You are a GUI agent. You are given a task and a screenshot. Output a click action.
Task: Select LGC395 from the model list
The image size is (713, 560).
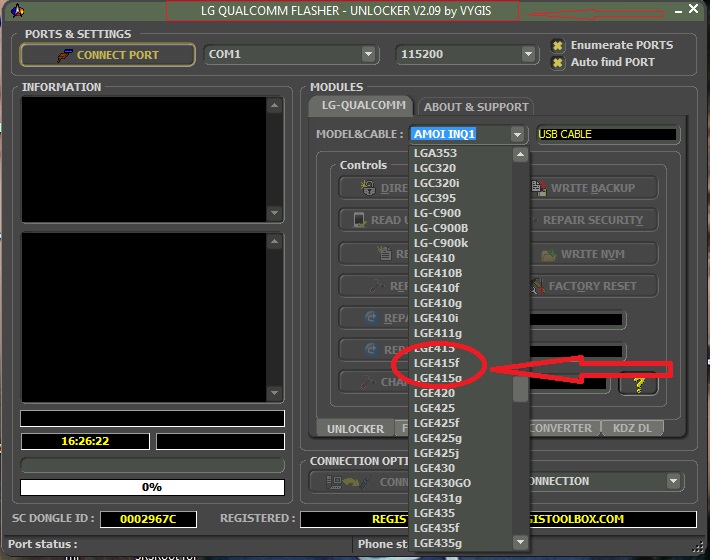(x=460, y=198)
